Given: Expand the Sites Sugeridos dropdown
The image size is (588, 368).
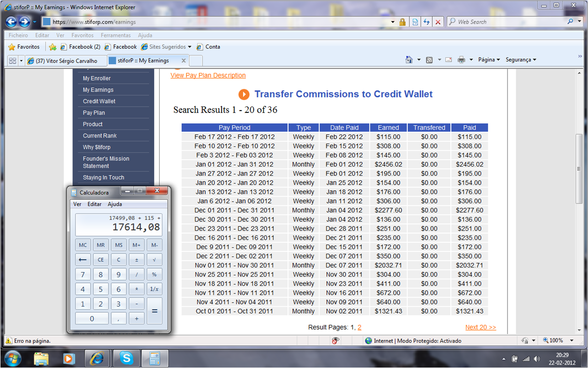Looking at the screenshot, I should pos(189,47).
